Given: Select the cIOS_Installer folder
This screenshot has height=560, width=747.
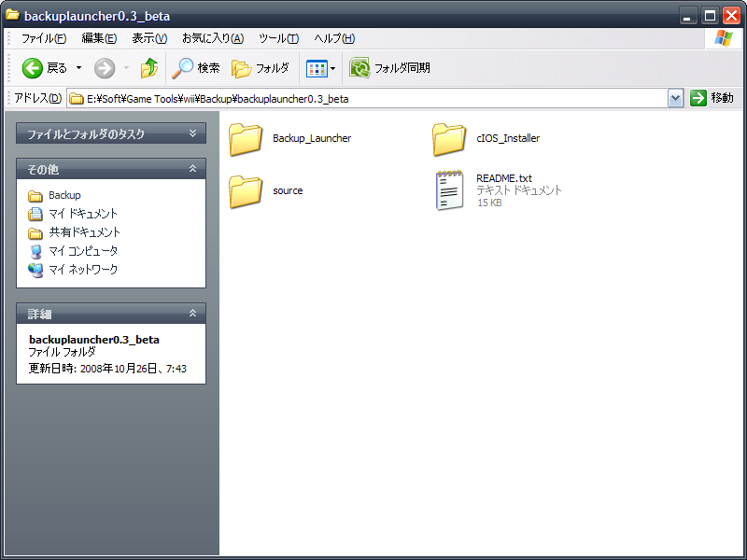Looking at the screenshot, I should click(x=486, y=139).
